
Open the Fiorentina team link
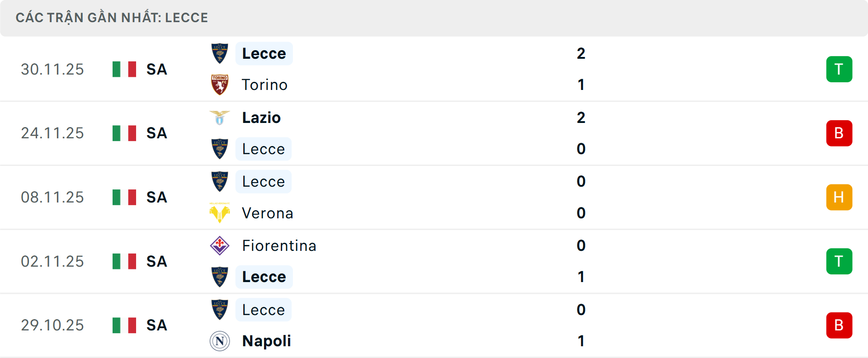pyautogui.click(x=279, y=245)
